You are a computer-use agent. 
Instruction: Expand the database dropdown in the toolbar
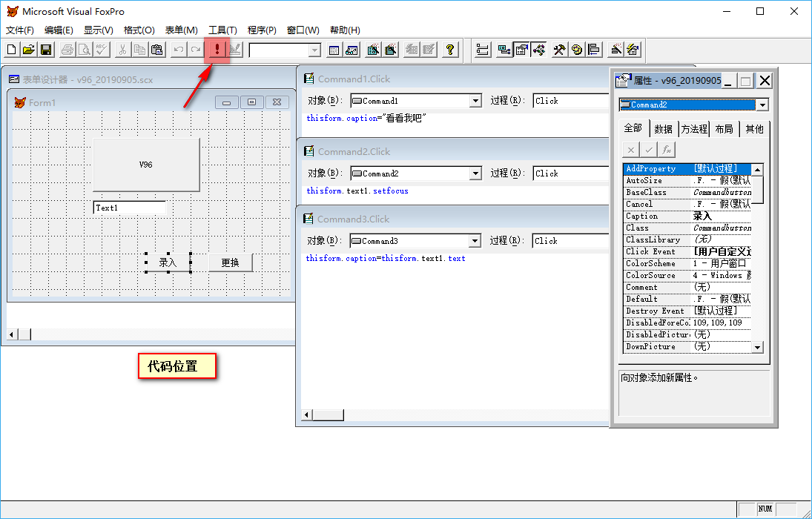pyautogui.click(x=314, y=50)
